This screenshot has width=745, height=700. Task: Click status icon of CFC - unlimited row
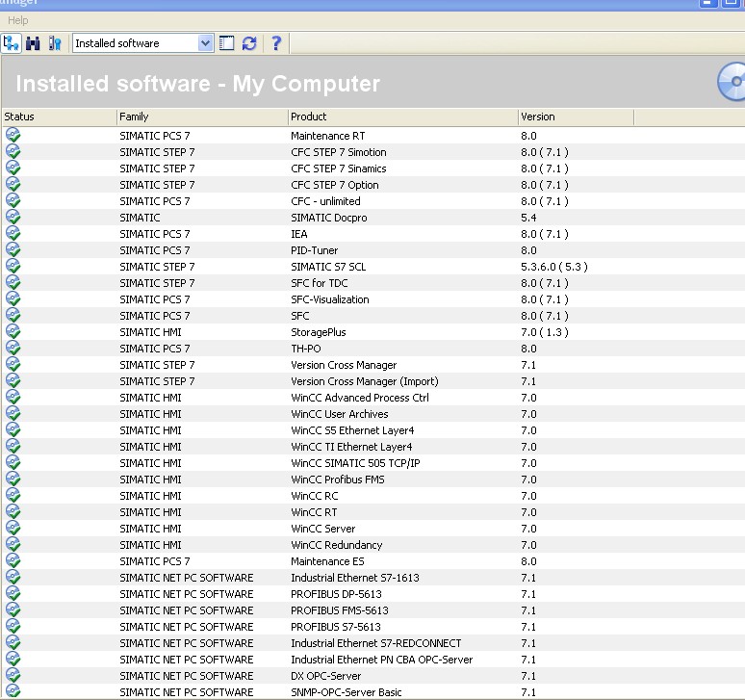(x=13, y=201)
